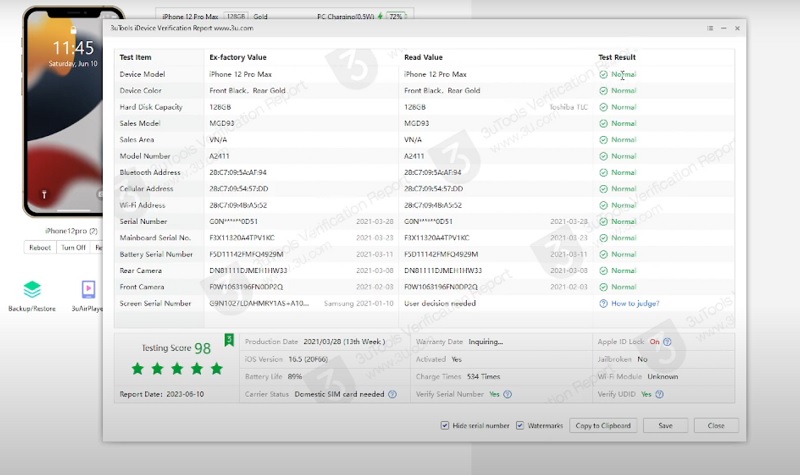Viewport: 800px width, 475px height.
Task: Click the Normal check icon for Rear Camera
Action: click(604, 270)
